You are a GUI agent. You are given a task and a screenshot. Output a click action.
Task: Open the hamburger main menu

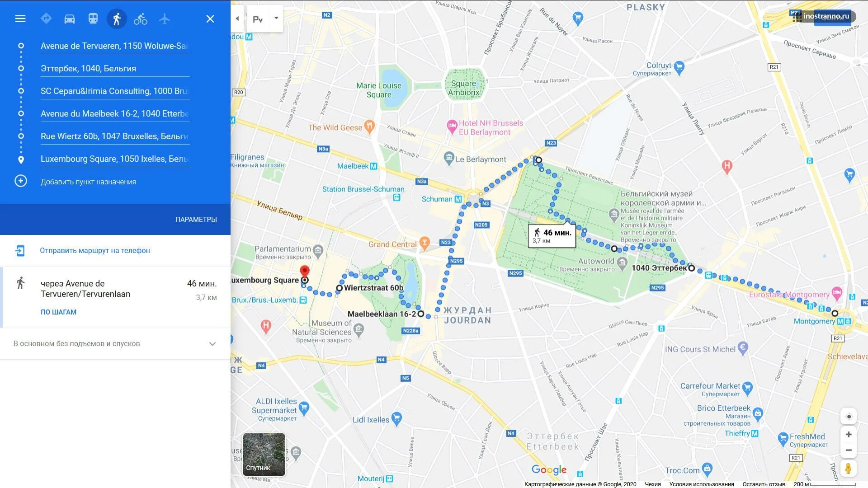[20, 19]
